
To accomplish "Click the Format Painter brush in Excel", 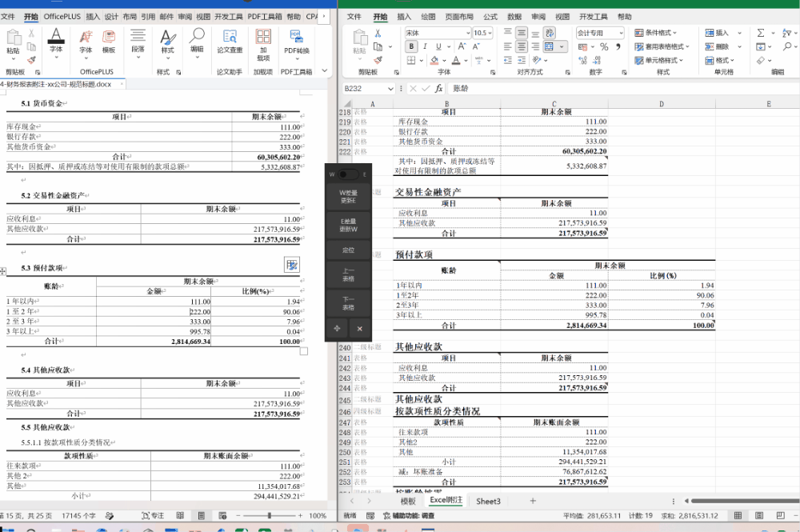I will [x=378, y=60].
